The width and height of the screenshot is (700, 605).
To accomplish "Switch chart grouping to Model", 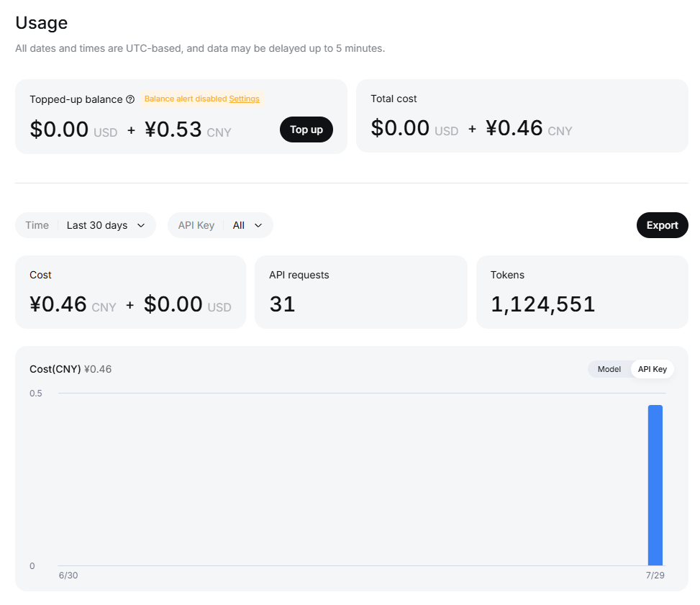I will (x=609, y=369).
